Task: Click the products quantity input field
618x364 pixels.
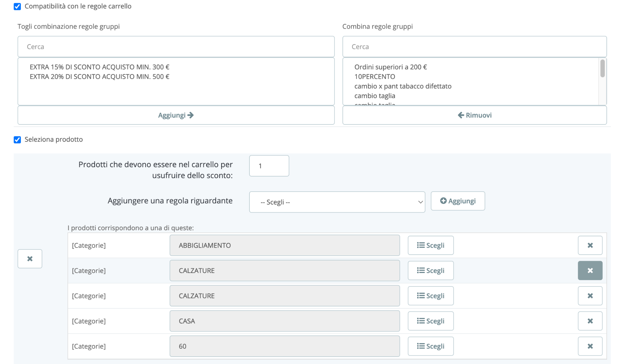Action: pos(269,166)
